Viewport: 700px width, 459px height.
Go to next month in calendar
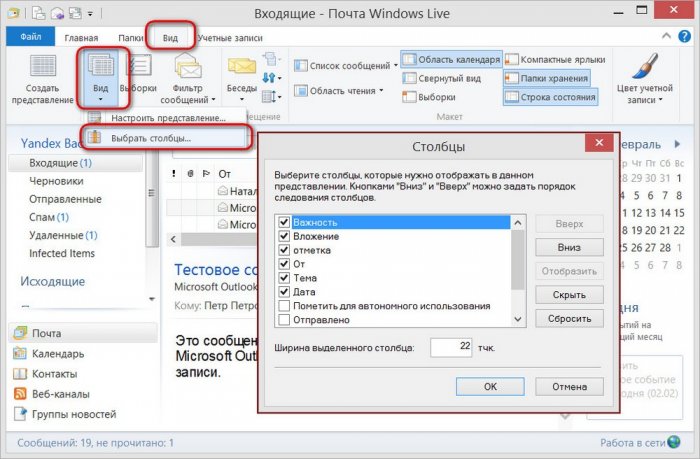(x=677, y=144)
